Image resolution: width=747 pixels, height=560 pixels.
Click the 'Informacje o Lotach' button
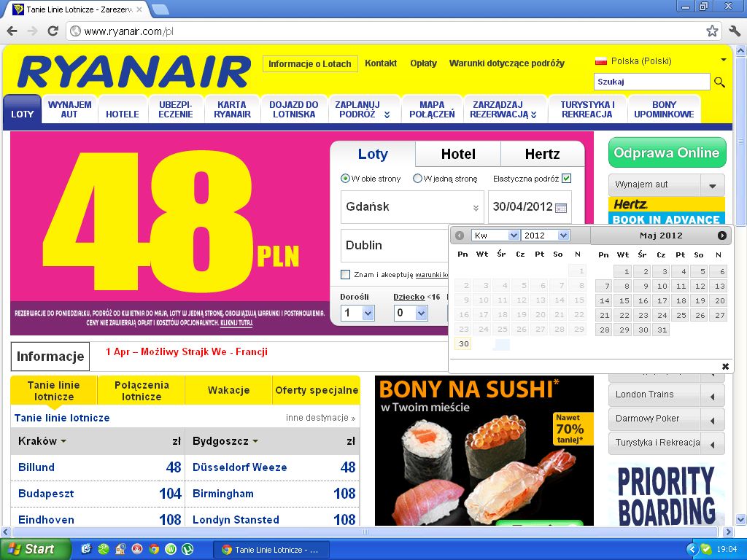coord(309,64)
